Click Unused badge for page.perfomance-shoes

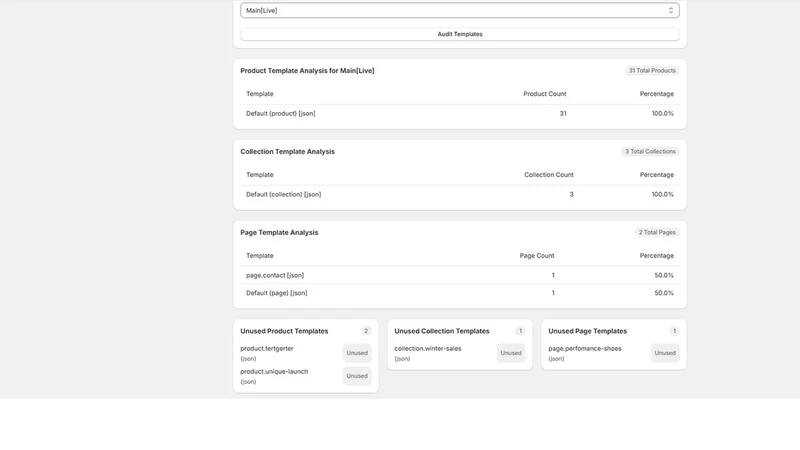[665, 353]
